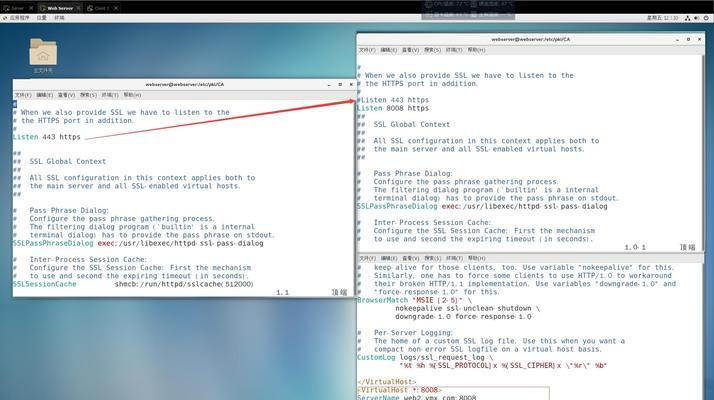
Task: Open 查看(V) menu in the left terminal
Action: tap(66, 95)
